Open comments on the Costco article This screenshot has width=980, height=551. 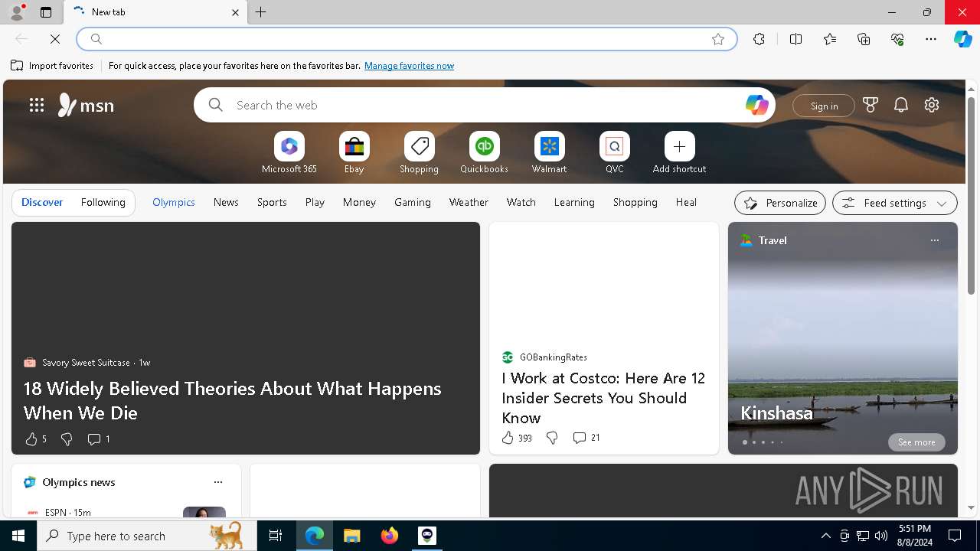pos(586,438)
